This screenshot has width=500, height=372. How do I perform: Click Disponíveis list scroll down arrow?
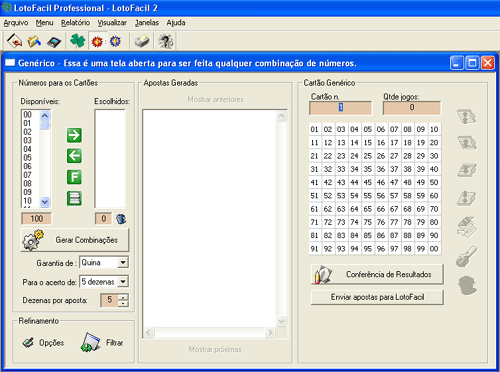pyautogui.click(x=45, y=202)
